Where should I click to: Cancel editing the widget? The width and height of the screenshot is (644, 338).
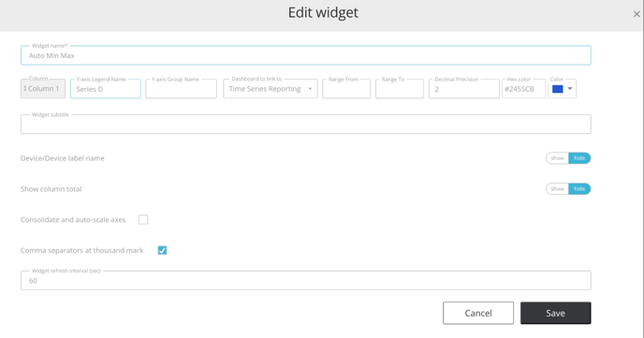pyautogui.click(x=478, y=313)
